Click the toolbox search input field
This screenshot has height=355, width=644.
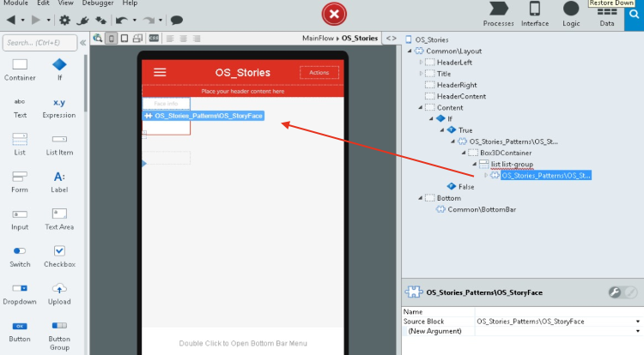(x=38, y=42)
